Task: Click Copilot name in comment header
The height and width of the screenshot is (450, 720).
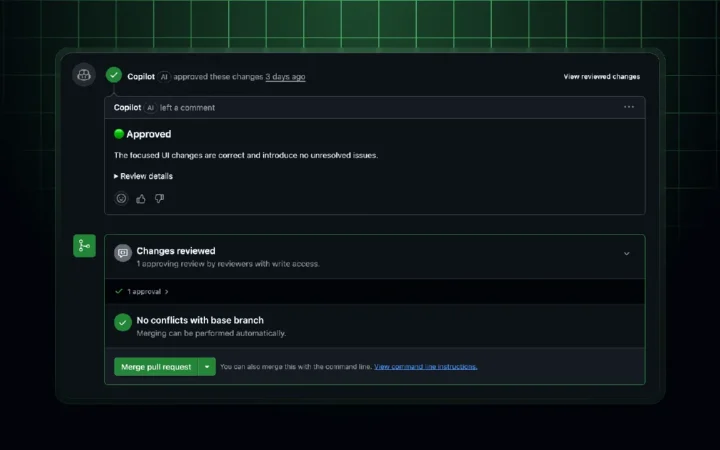Action: pyautogui.click(x=127, y=107)
